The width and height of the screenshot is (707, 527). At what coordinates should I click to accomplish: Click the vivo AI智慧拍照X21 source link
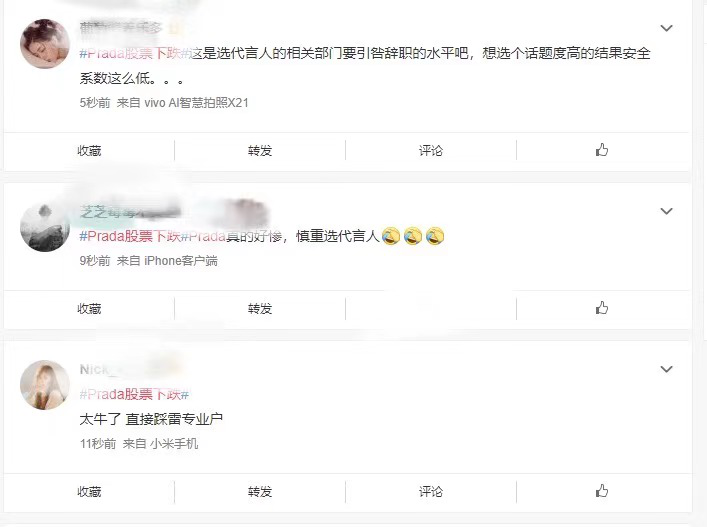196,103
